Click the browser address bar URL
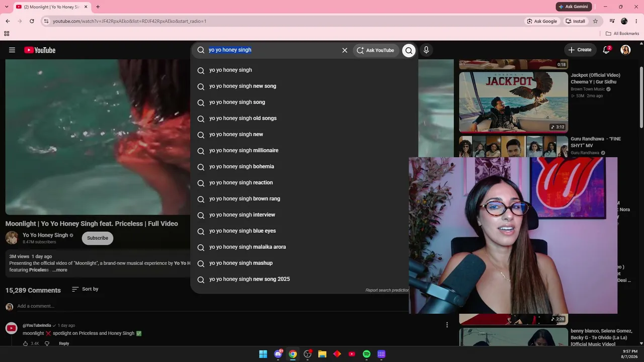This screenshot has width=644, height=362. (x=129, y=21)
